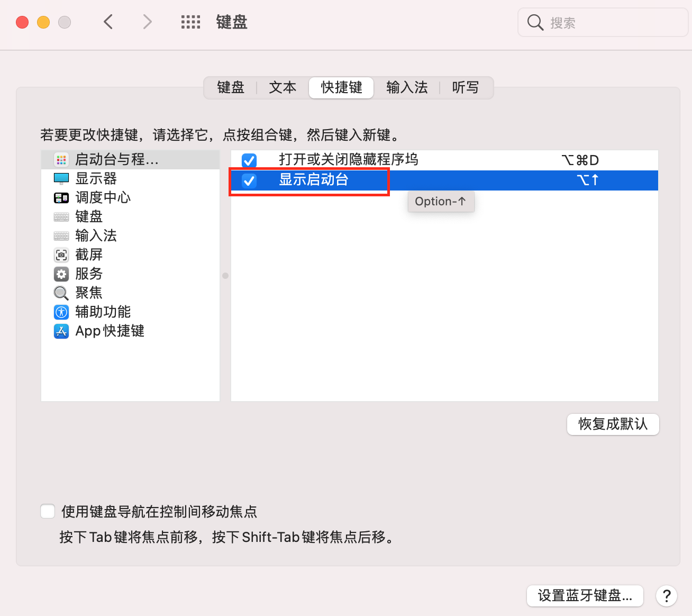Switch to the 键盘 tab
This screenshot has width=692, height=616.
point(231,87)
